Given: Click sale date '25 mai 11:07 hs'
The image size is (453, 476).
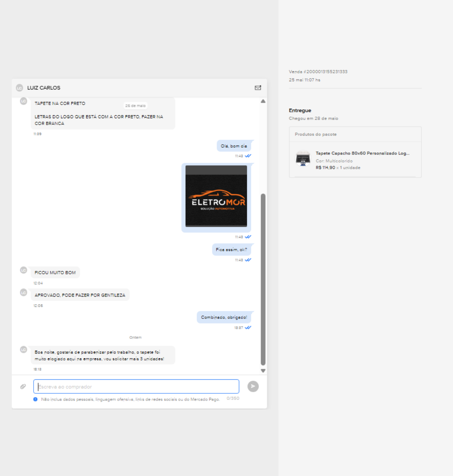Looking at the screenshot, I should coord(305,80).
